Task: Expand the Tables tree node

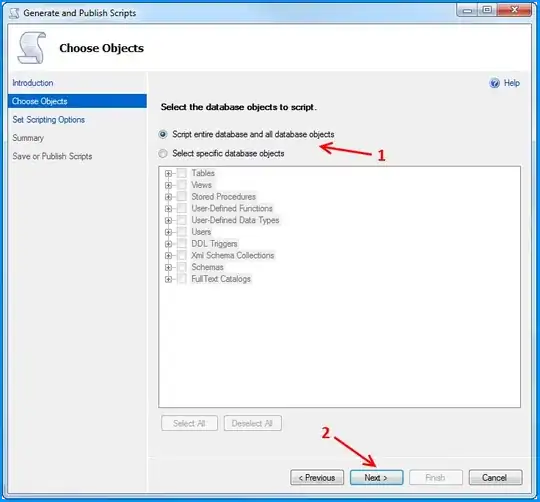Action: tap(168, 174)
